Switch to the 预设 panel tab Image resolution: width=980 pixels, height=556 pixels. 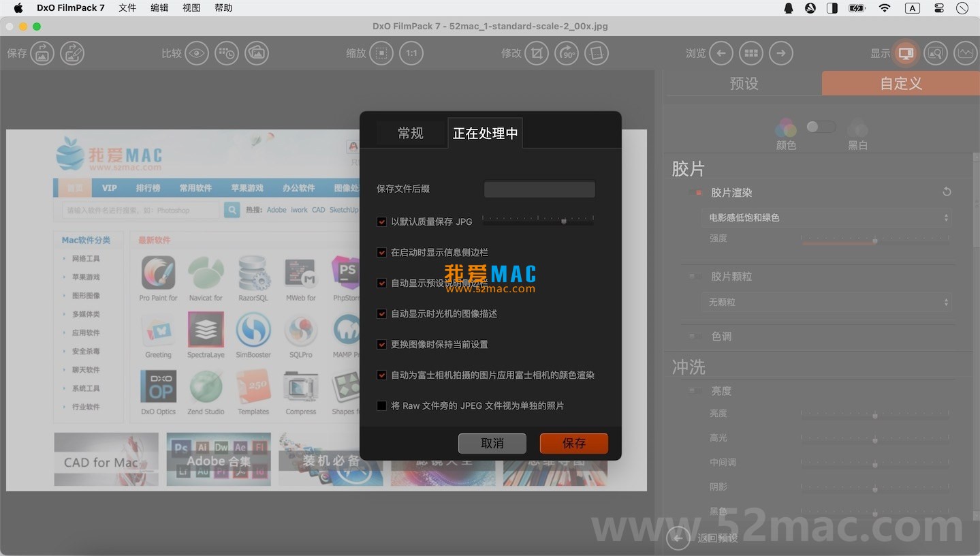click(744, 83)
